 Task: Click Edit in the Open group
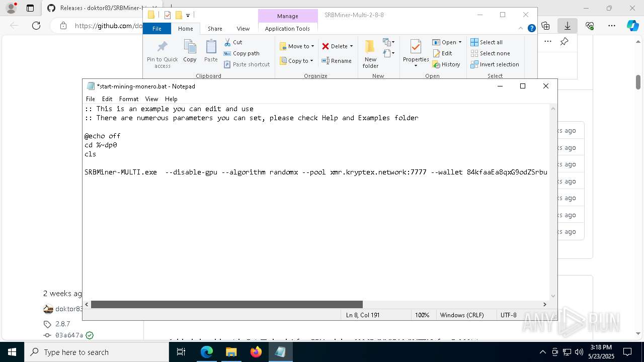point(442,53)
